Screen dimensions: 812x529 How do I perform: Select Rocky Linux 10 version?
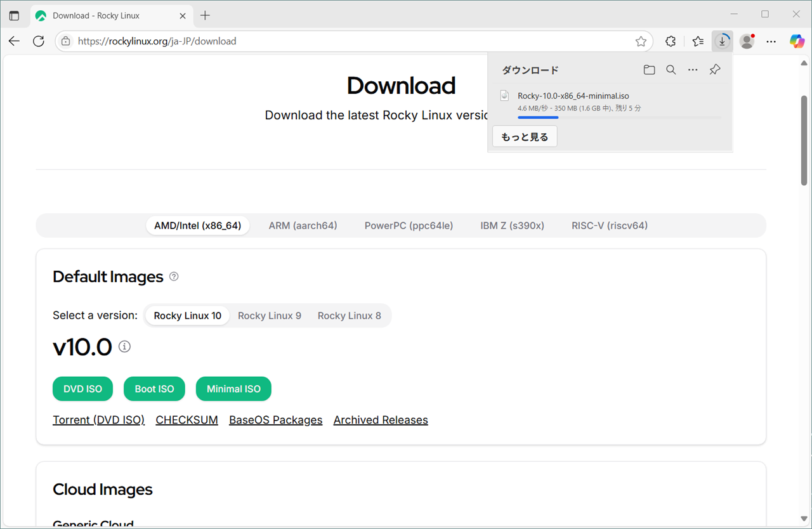coord(187,316)
